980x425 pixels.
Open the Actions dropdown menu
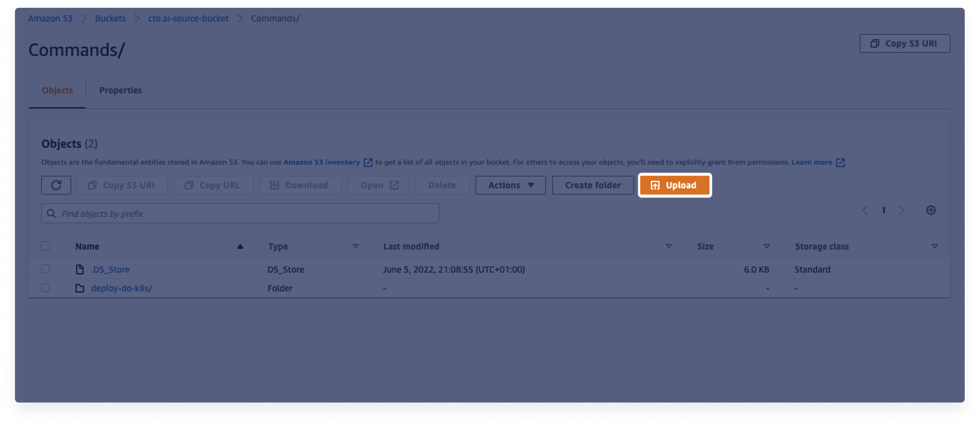pyautogui.click(x=510, y=185)
